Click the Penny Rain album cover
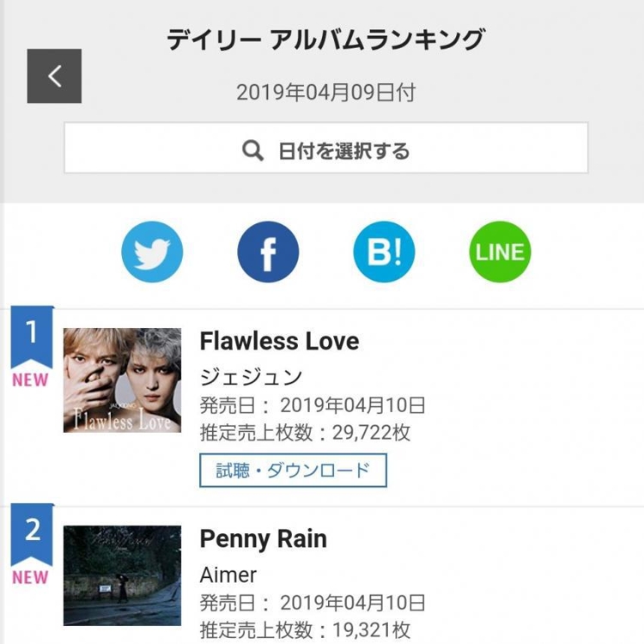Screen dimensions: 644x644 click(x=122, y=575)
